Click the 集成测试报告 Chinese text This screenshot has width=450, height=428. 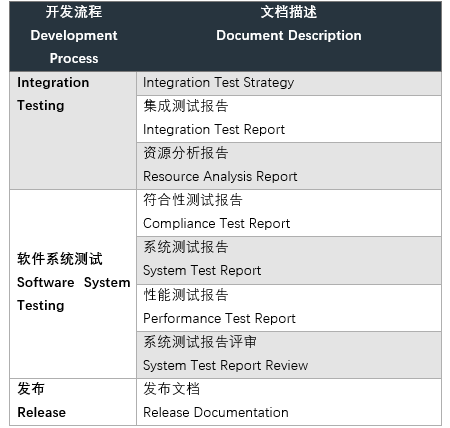tap(186, 106)
